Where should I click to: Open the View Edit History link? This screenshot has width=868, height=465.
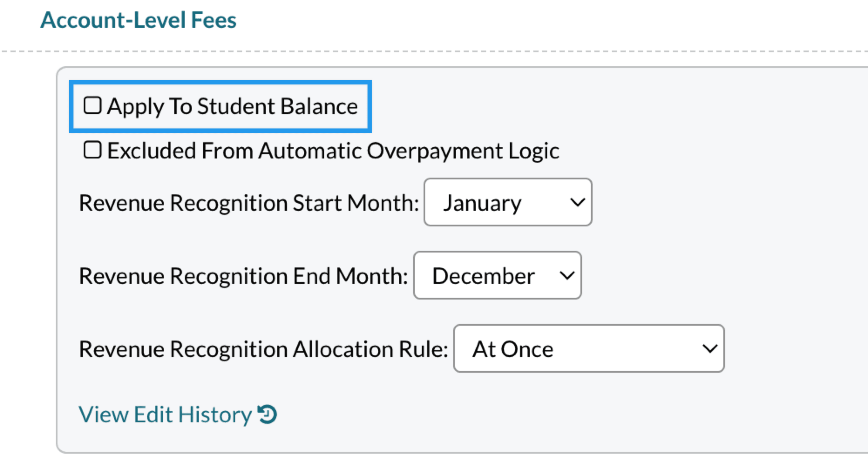166,414
